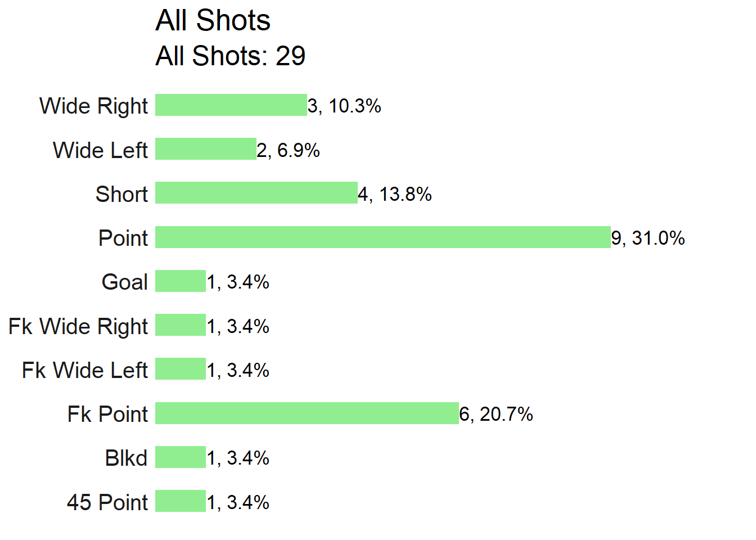Image resolution: width=756 pixels, height=540 pixels.
Task: Click the '2, 6.9%' value label
Action: coord(289,150)
